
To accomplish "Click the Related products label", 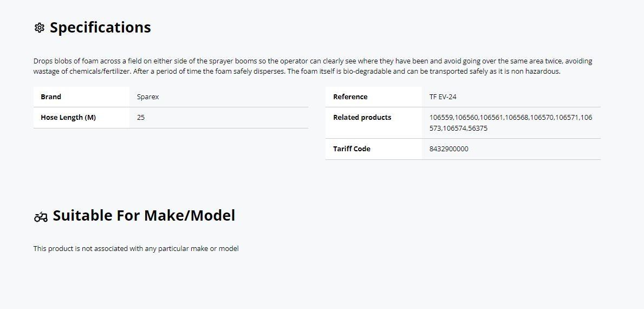I will point(362,118).
